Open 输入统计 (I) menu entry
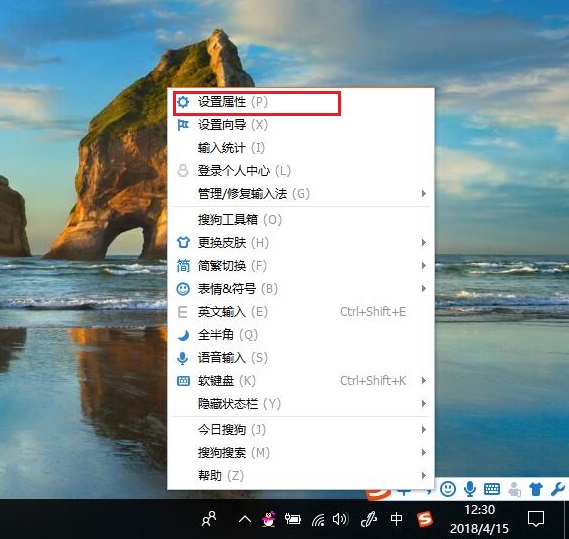Screen dimensions: 569x539 [301, 148]
